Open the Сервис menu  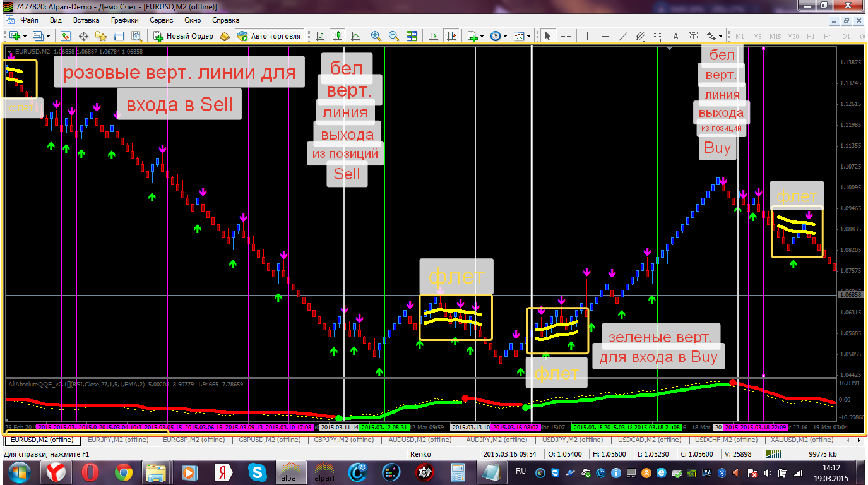coord(162,20)
